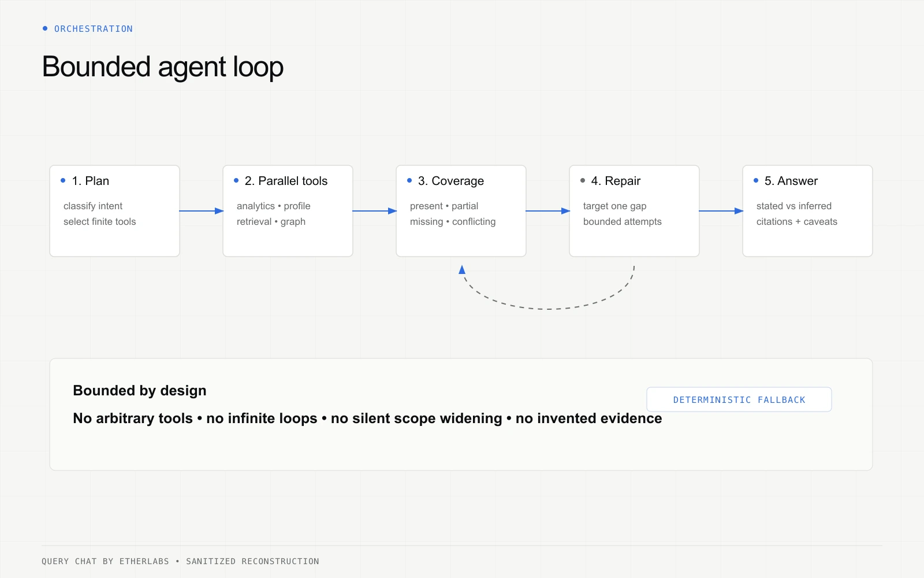
Task: Click the DETERMINISTIC FALLBACK button
Action: (x=739, y=399)
